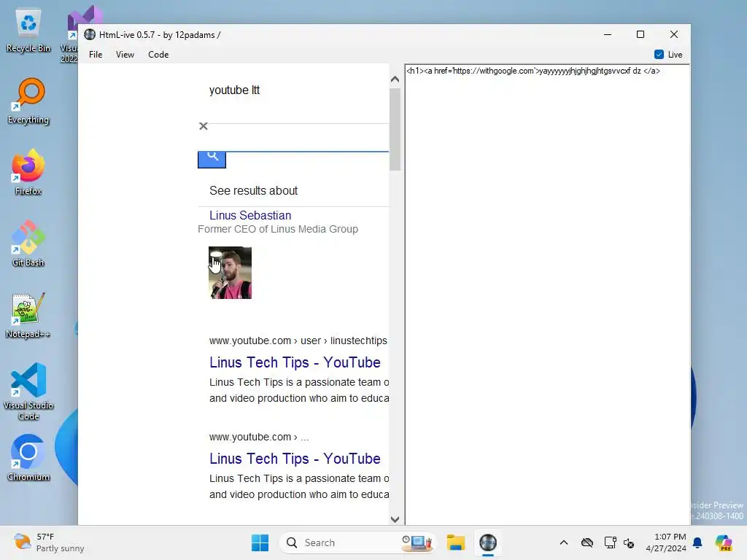The height and width of the screenshot is (560, 747).
Task: Select the Git Bash desktop icon
Action: 28,244
